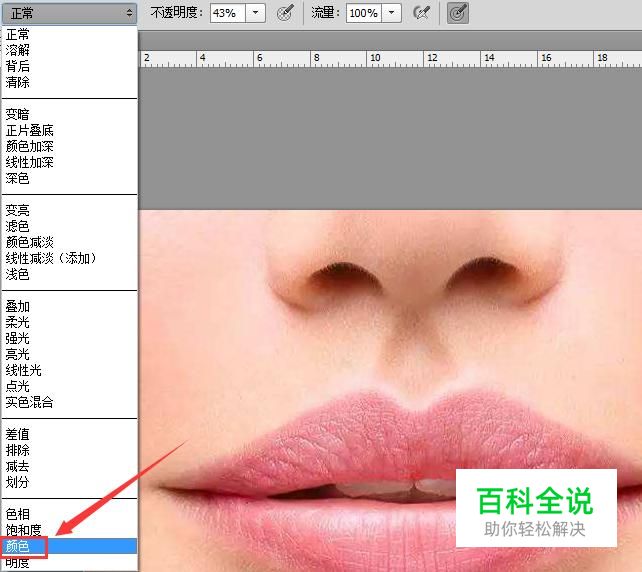Select 点光 blend mode
This screenshot has height=572, width=642.
69,386
